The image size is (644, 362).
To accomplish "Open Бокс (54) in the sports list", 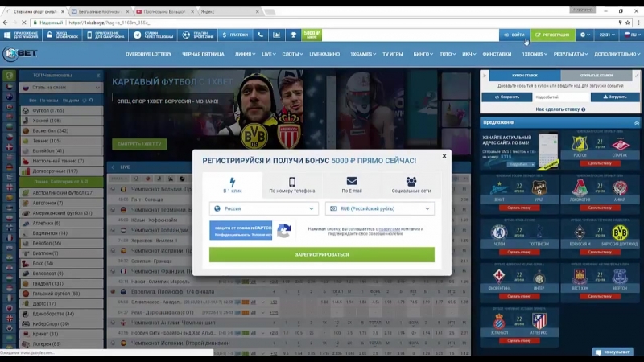I will tap(62, 264).
